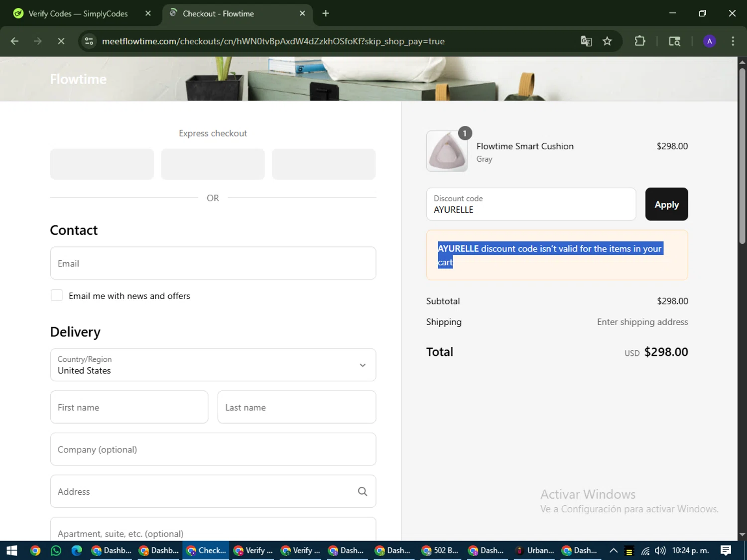Open the notification center icon
747x560 pixels.
726,551
